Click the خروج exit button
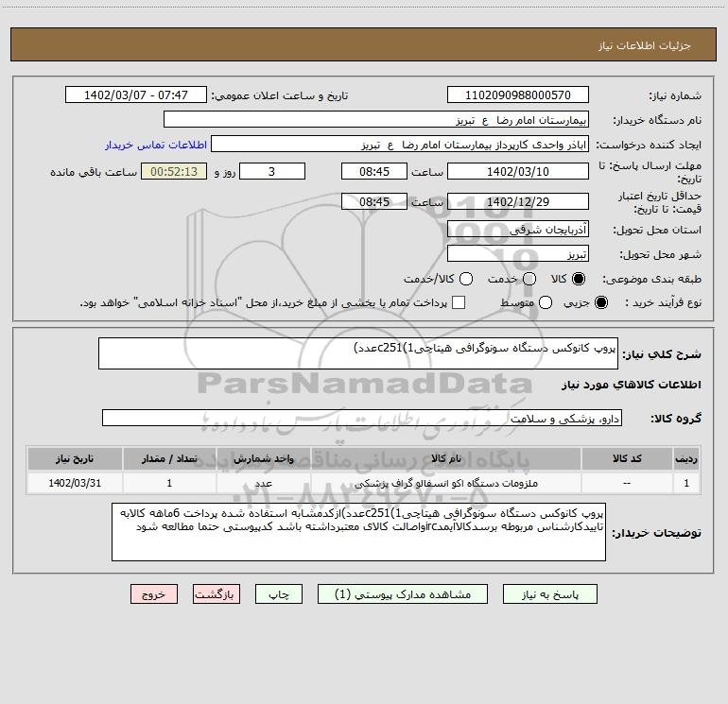Image resolution: width=728 pixels, height=704 pixels. [154, 594]
